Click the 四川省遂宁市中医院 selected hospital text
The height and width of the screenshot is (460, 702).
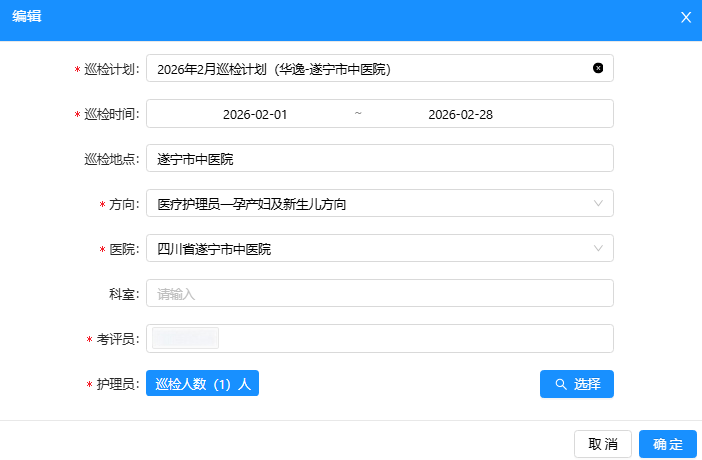214,249
